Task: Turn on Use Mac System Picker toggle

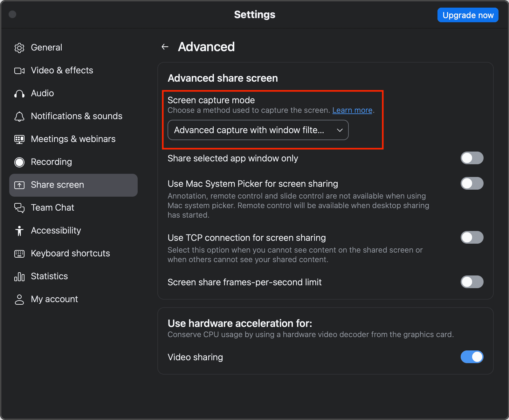Action: click(x=472, y=183)
